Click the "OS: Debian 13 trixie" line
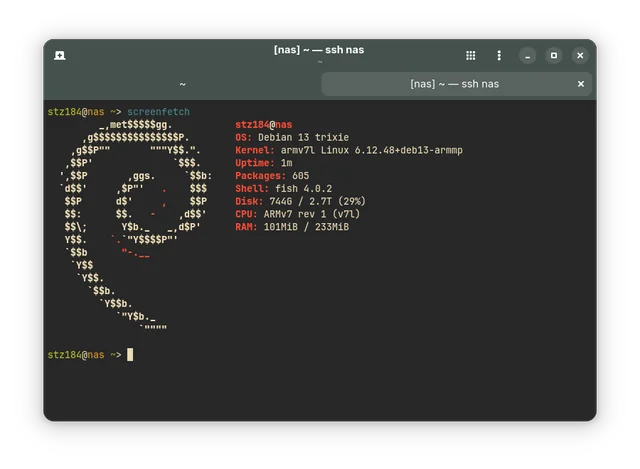The height and width of the screenshot is (469, 640). coord(289,138)
